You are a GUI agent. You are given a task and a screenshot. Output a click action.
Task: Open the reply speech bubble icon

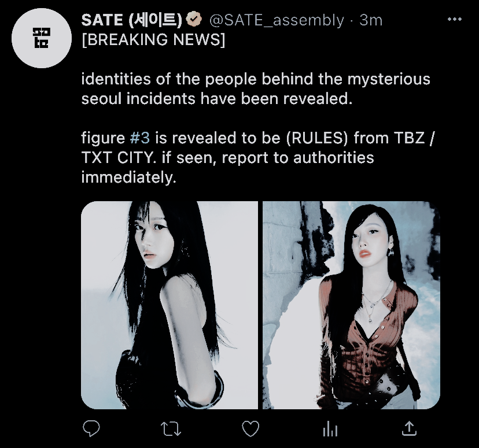coord(91,428)
